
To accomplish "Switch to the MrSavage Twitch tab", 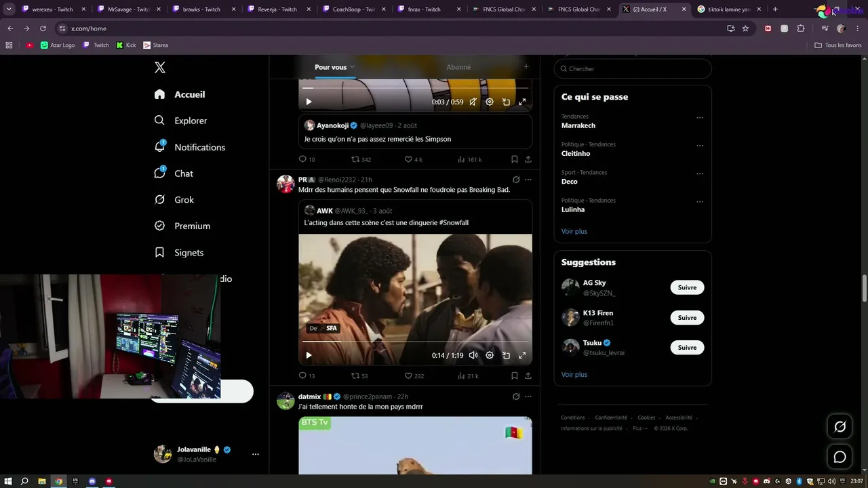I will 128,9.
